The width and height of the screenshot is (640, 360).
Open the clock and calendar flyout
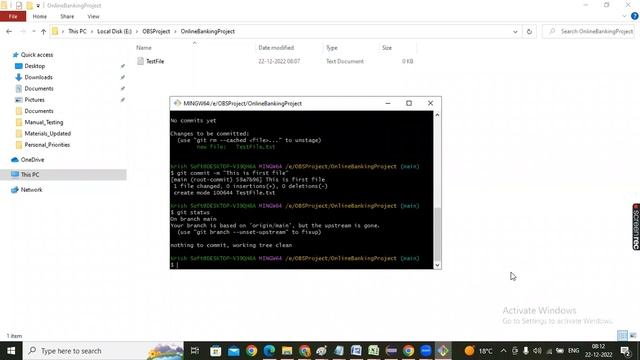point(598,351)
